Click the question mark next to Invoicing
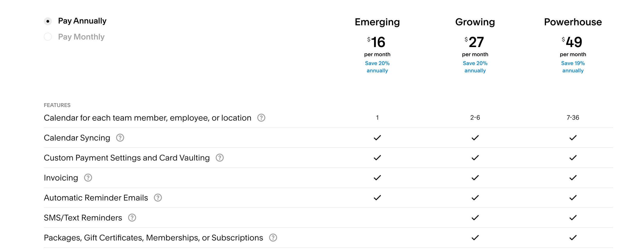The height and width of the screenshot is (250, 644). tap(88, 178)
